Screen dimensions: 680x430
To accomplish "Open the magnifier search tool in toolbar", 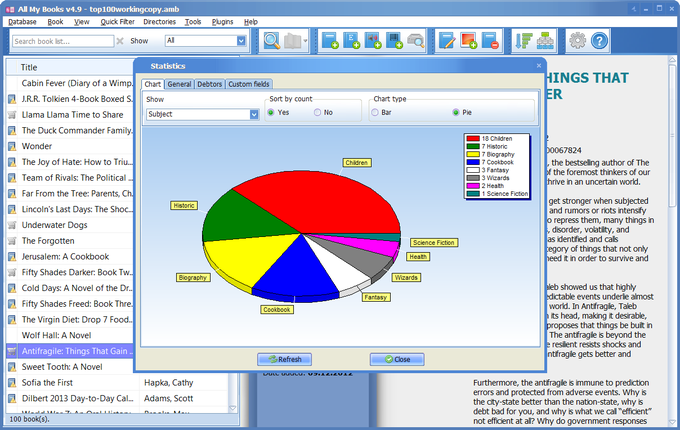I will [272, 41].
